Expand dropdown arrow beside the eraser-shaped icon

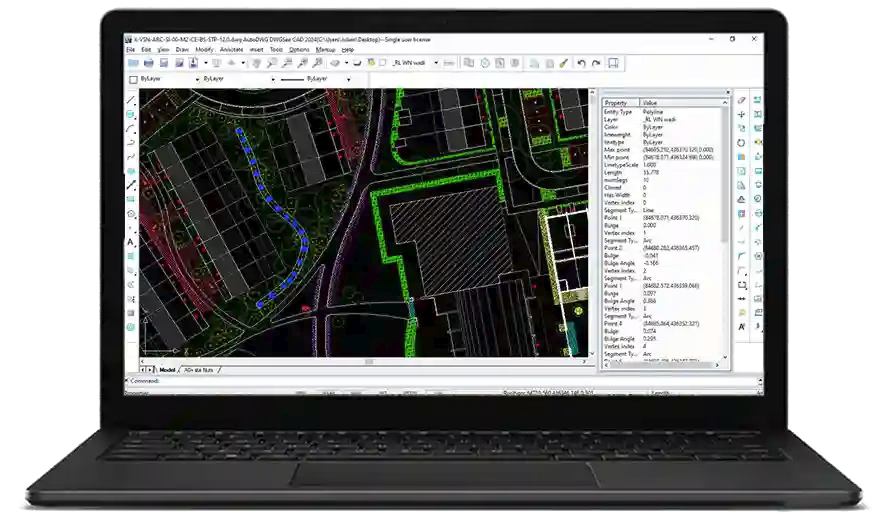[x=346, y=63]
